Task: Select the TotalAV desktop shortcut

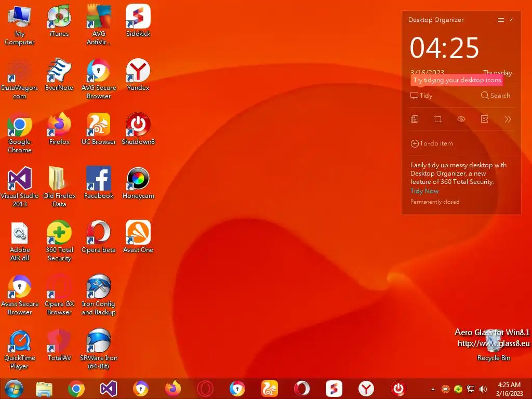Action: [59, 345]
